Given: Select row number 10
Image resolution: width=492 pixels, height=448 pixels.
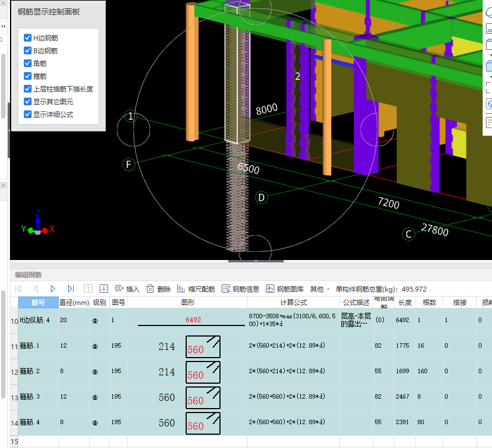Looking at the screenshot, I should click(14, 321).
